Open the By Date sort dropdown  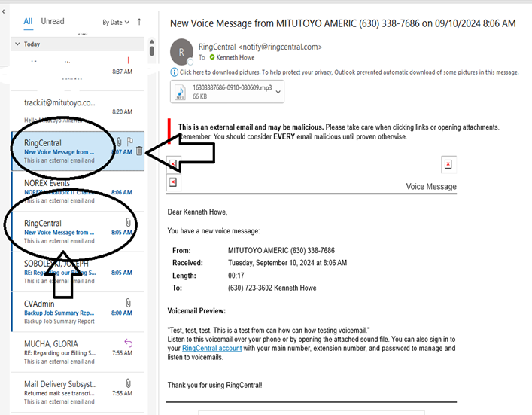[x=116, y=23]
